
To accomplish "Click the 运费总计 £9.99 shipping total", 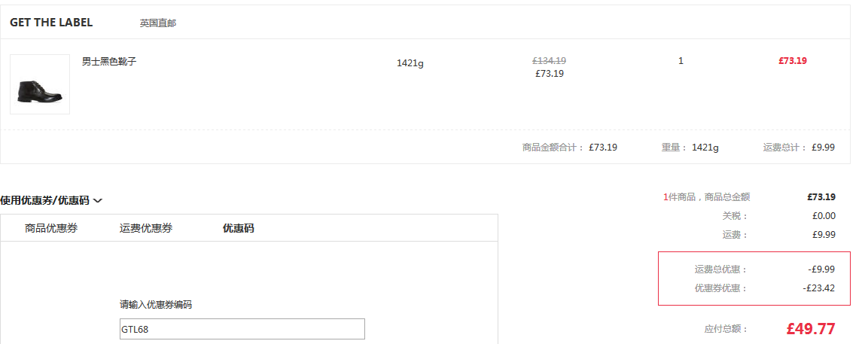I will [823, 148].
